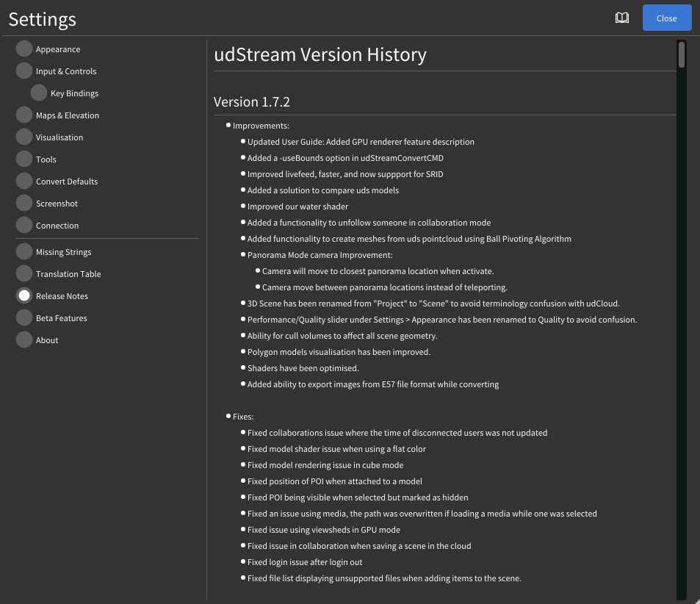Open the Tools settings section

point(24,159)
